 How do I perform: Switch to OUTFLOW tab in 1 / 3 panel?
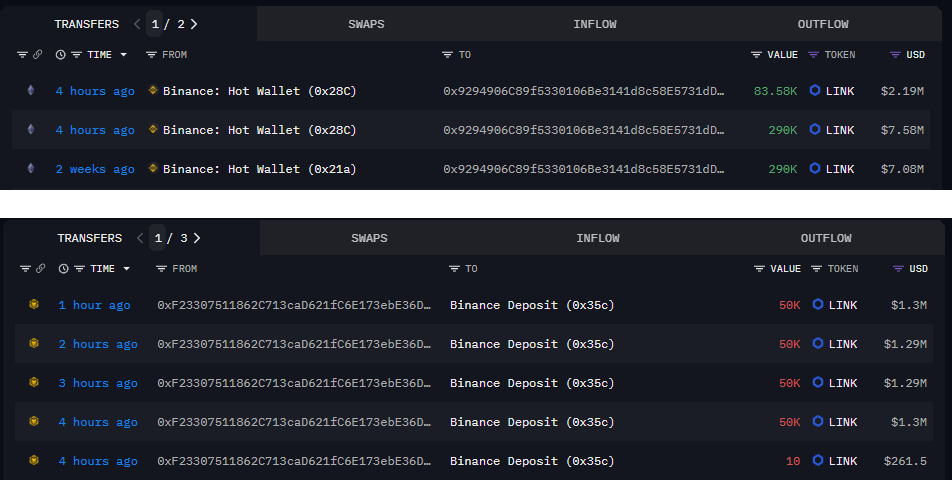[826, 238]
